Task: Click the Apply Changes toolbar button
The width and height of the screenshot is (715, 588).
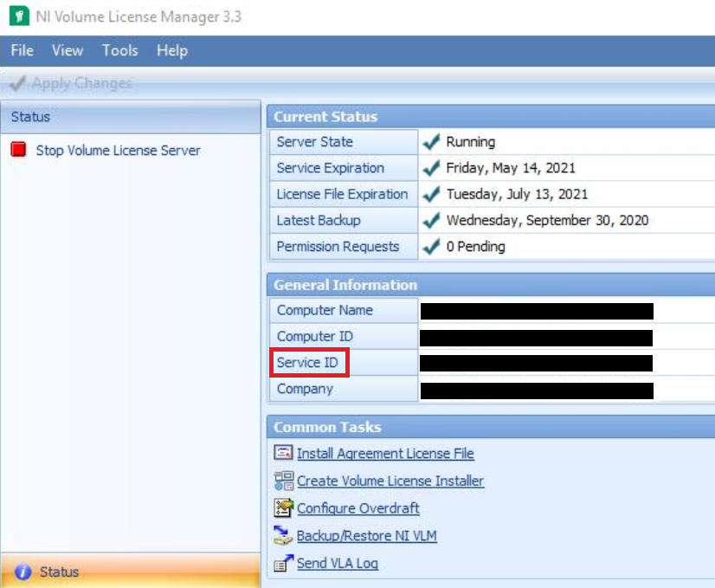Action: pyautogui.click(x=71, y=83)
